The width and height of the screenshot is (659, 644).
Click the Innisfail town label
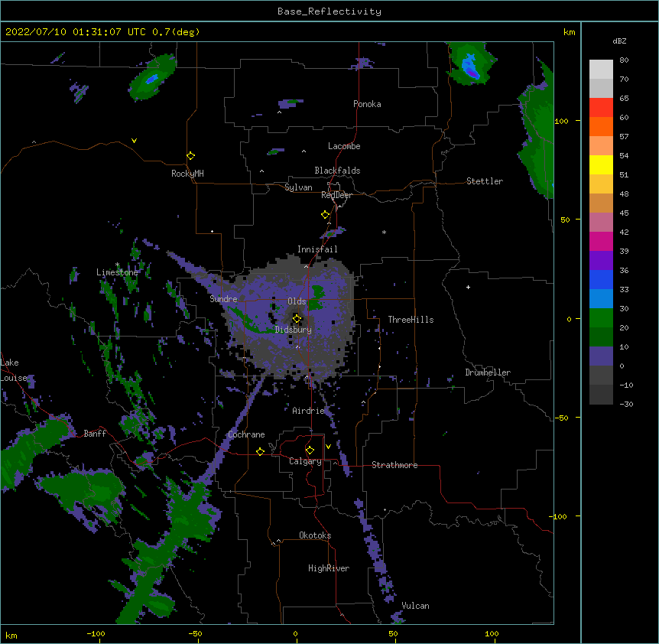pos(317,249)
